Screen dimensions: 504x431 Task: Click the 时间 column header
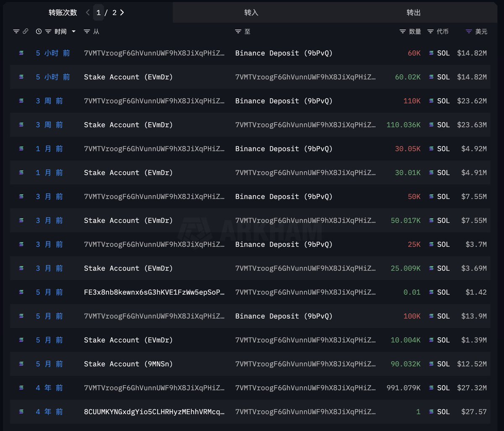tap(60, 31)
